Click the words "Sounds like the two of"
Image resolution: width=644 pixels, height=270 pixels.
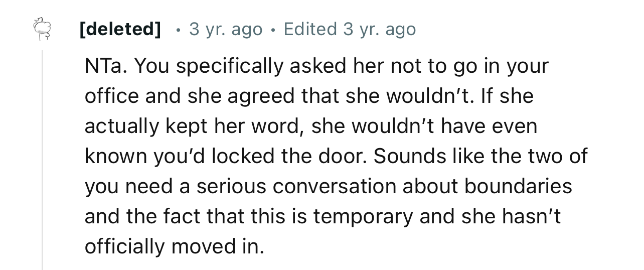(480, 156)
